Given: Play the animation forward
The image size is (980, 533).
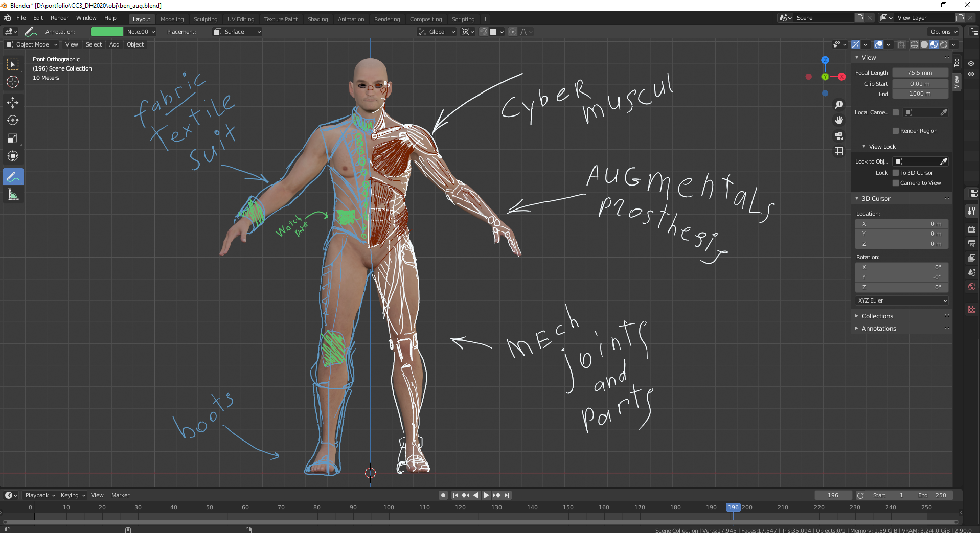Looking at the screenshot, I should 486,495.
